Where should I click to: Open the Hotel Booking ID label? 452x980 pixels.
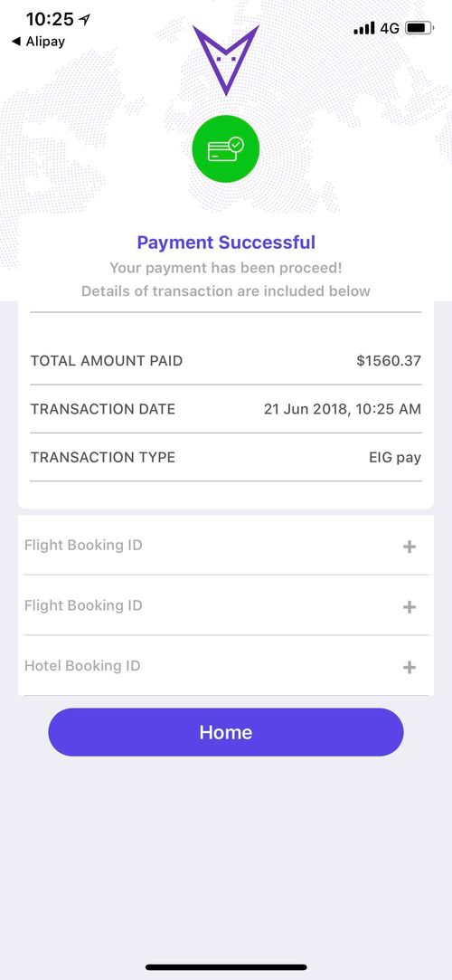point(82,666)
